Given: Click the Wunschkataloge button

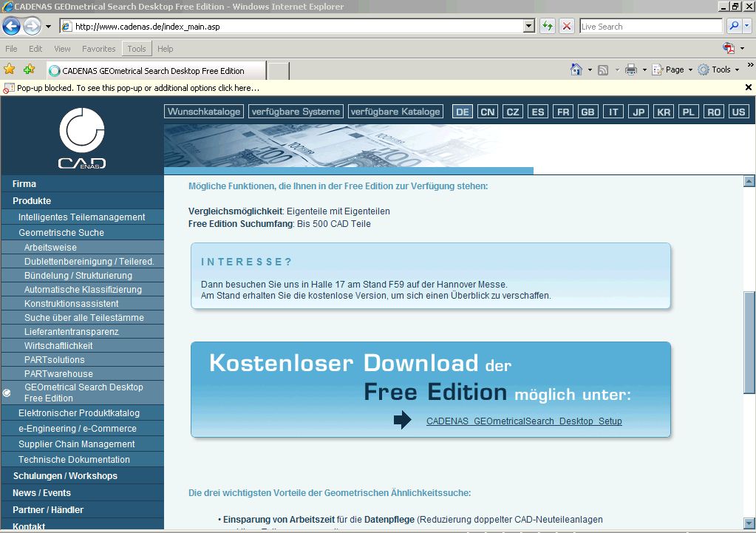Looking at the screenshot, I should pos(204,112).
